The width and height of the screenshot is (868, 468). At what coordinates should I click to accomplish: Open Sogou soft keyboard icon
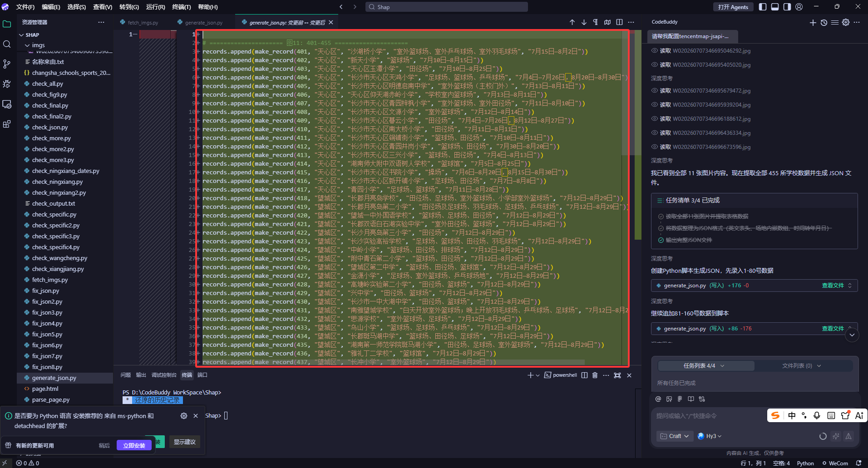coord(831,415)
